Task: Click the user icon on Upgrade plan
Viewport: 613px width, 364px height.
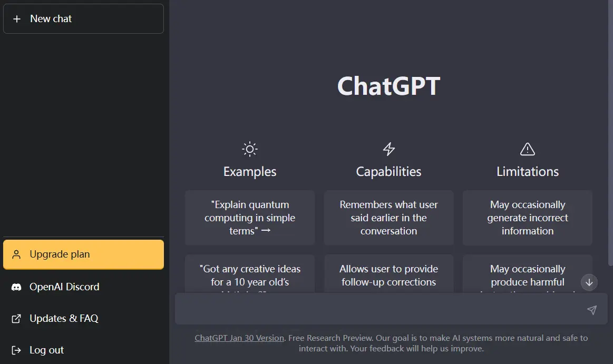Action: (16, 254)
